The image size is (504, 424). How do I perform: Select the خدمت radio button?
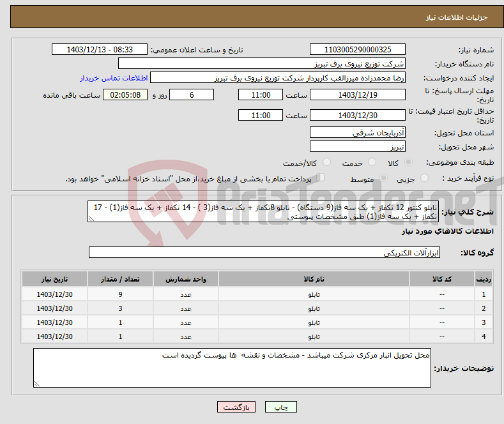point(372,162)
